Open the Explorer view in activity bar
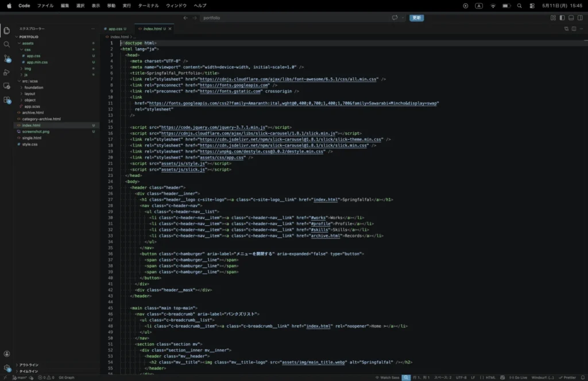The width and height of the screenshot is (588, 381). (x=7, y=30)
